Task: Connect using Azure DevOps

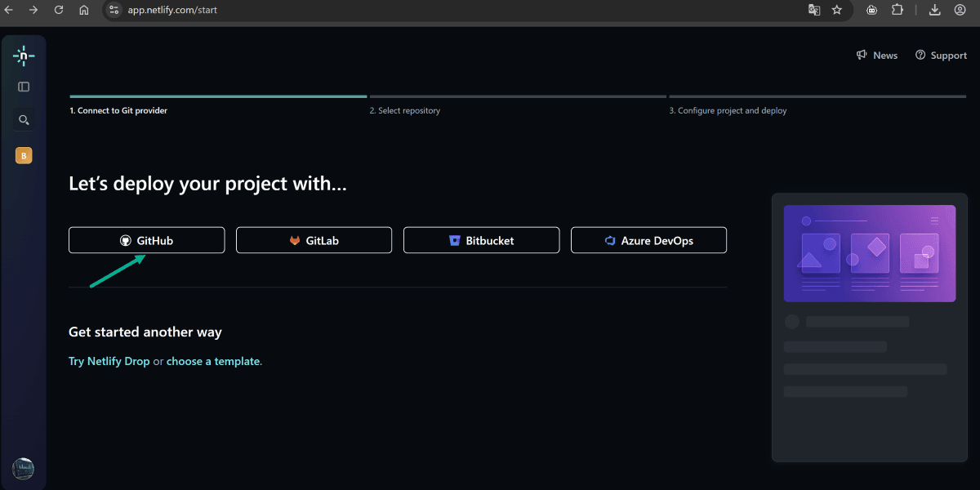Action: [648, 241]
